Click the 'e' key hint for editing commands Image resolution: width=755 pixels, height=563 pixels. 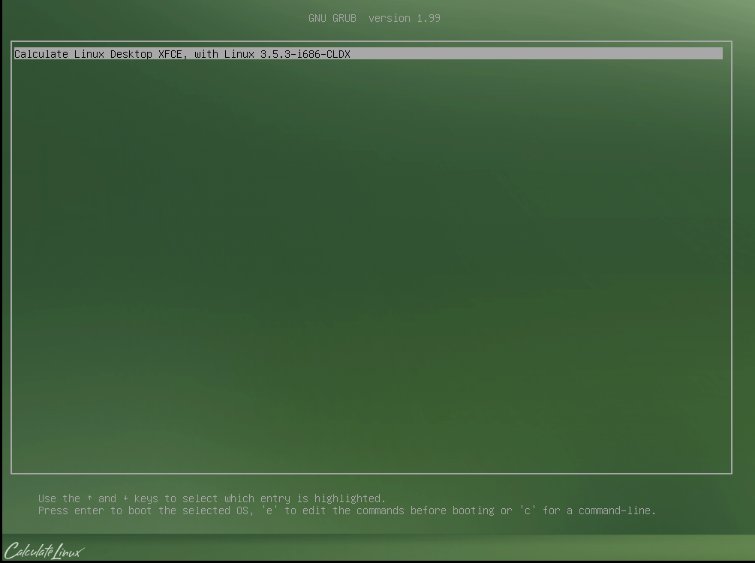pos(269,511)
